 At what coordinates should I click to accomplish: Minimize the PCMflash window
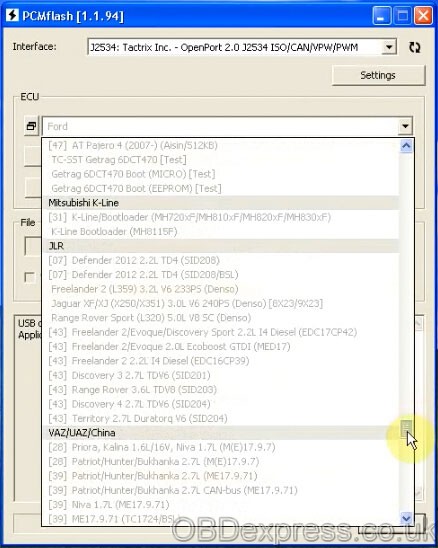click(x=381, y=16)
